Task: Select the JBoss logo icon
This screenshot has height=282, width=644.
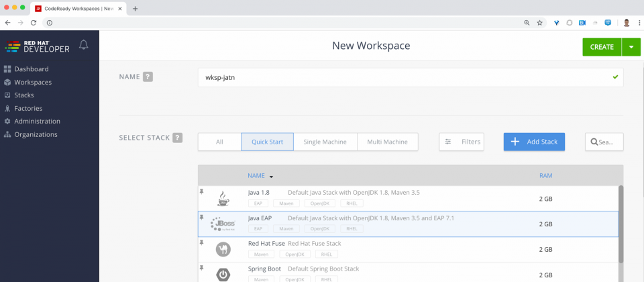Action: point(223,224)
